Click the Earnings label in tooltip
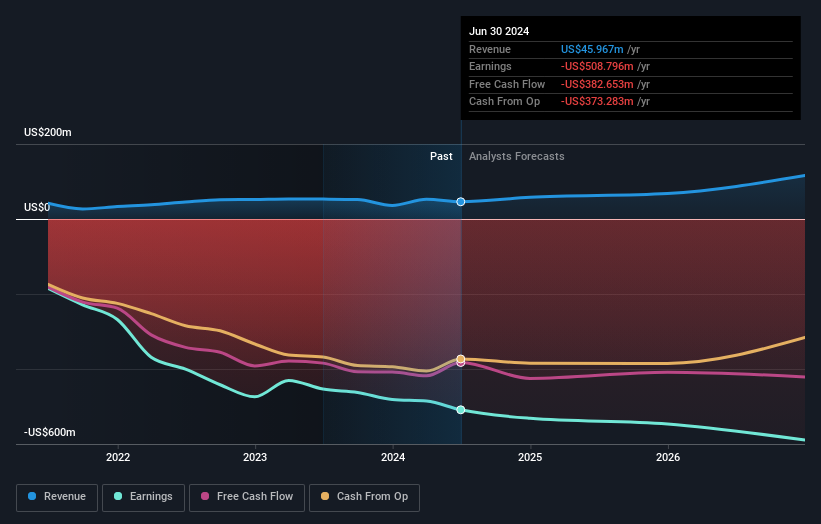Image resolution: width=821 pixels, height=524 pixels. (490, 66)
